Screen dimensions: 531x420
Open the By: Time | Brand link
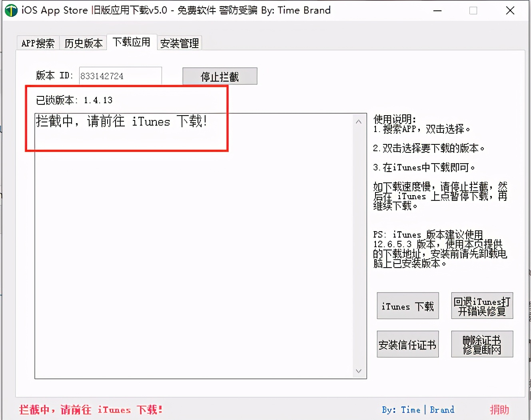418,410
